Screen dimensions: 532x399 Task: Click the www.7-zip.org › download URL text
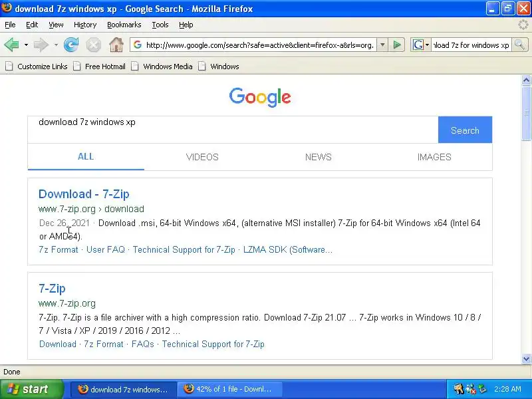91,209
